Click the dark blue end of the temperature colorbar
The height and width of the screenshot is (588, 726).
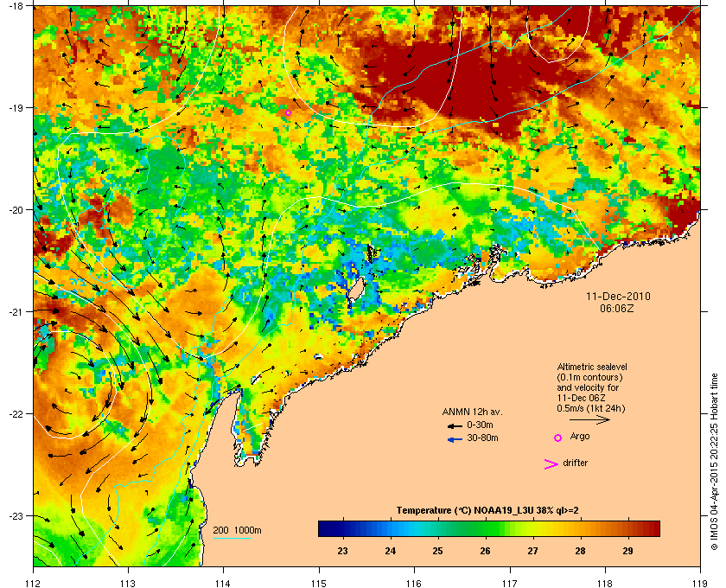324,528
